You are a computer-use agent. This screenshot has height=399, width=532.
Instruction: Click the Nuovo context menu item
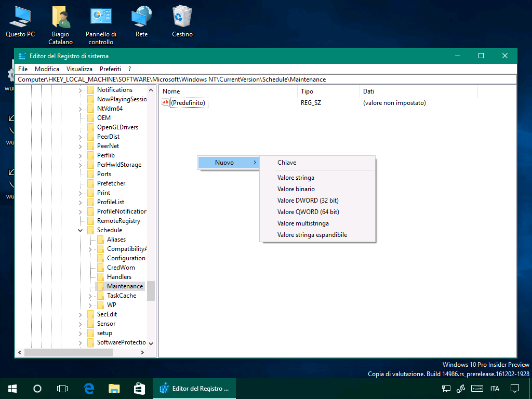pyautogui.click(x=229, y=163)
